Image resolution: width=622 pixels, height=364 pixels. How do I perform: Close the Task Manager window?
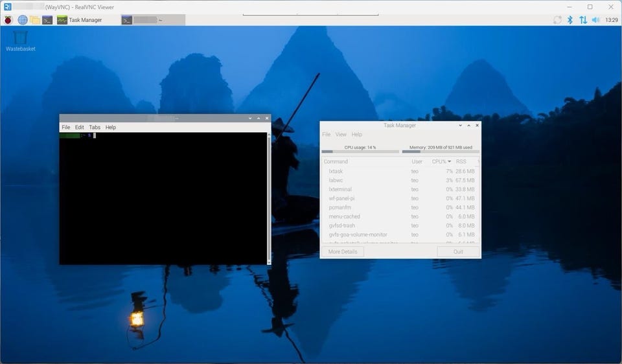[x=478, y=125]
